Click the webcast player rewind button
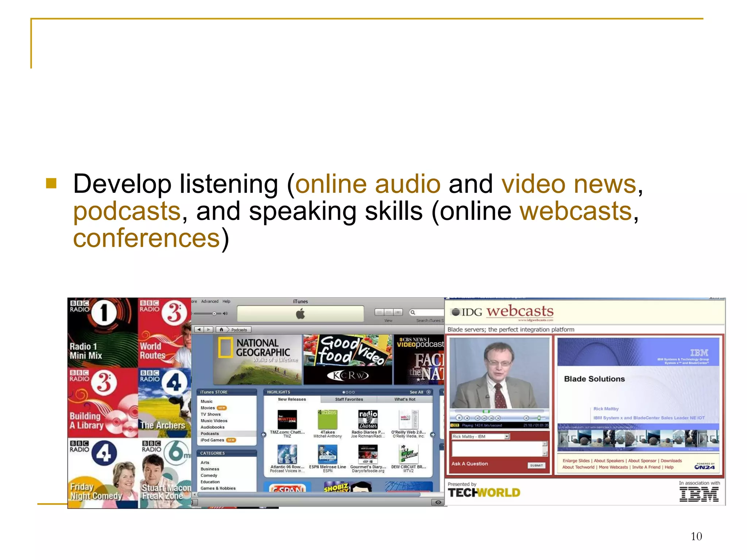The width and height of the screenshot is (747, 560). [484, 418]
